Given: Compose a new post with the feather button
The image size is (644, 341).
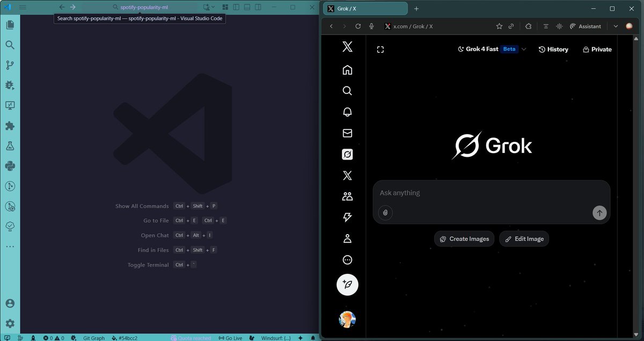Looking at the screenshot, I should coord(347,285).
